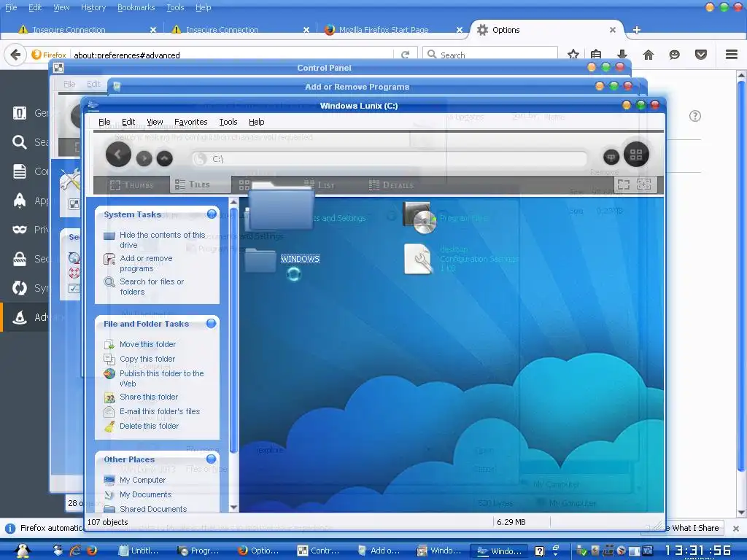The image size is (747, 560).
Task: Open the explorer Favorites menu
Action: click(x=190, y=122)
